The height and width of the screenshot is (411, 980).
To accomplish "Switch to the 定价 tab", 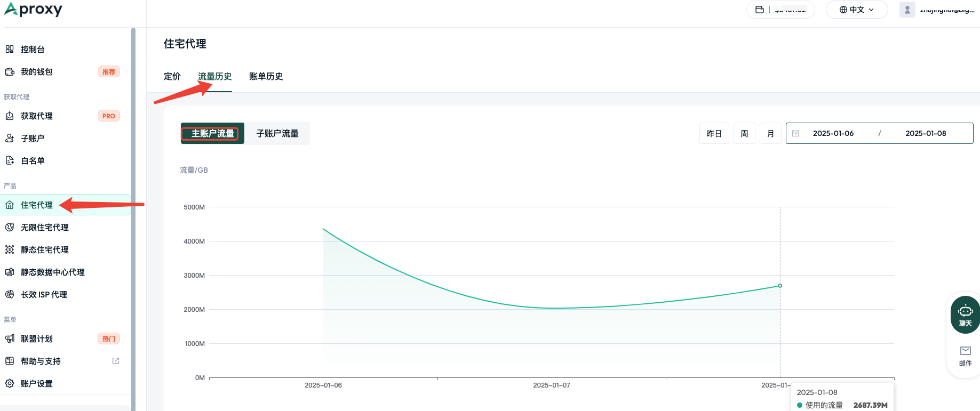I will pos(172,76).
